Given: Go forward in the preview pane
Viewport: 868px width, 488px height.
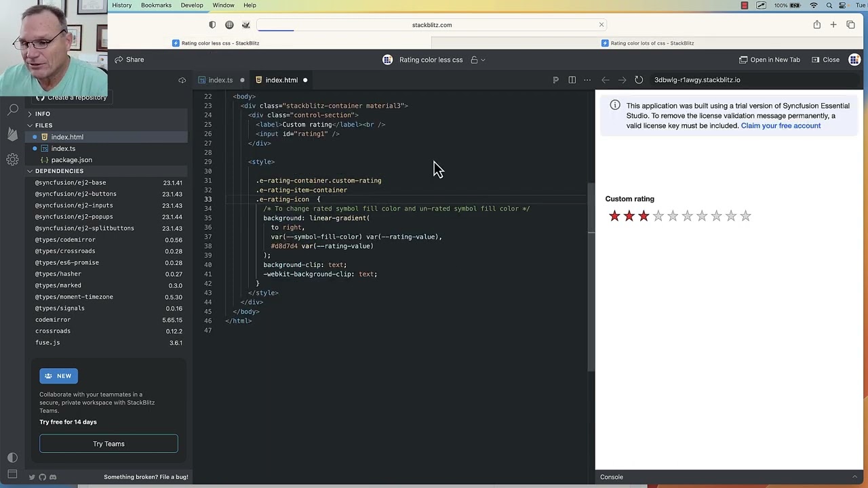Looking at the screenshot, I should 622,80.
